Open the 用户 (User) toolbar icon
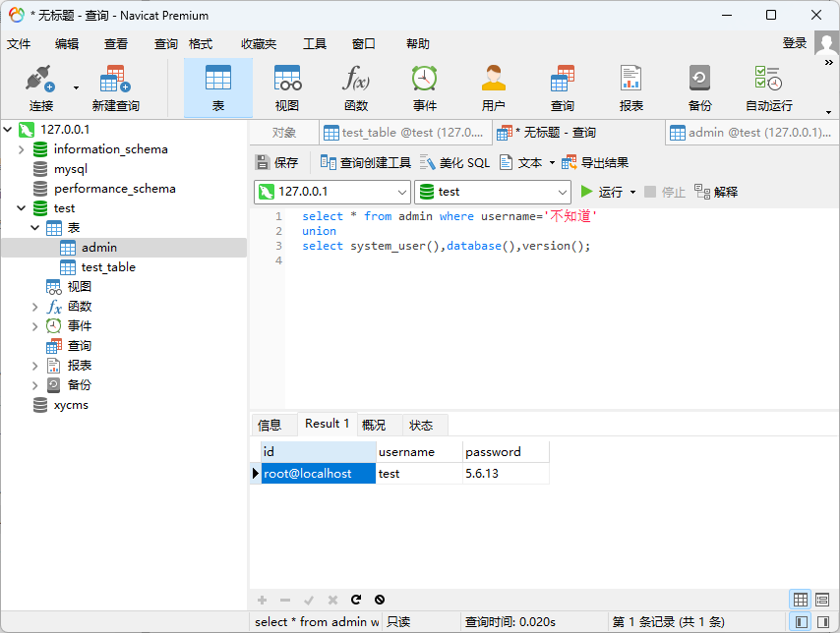Viewport: 840px width, 633px height. (x=494, y=86)
